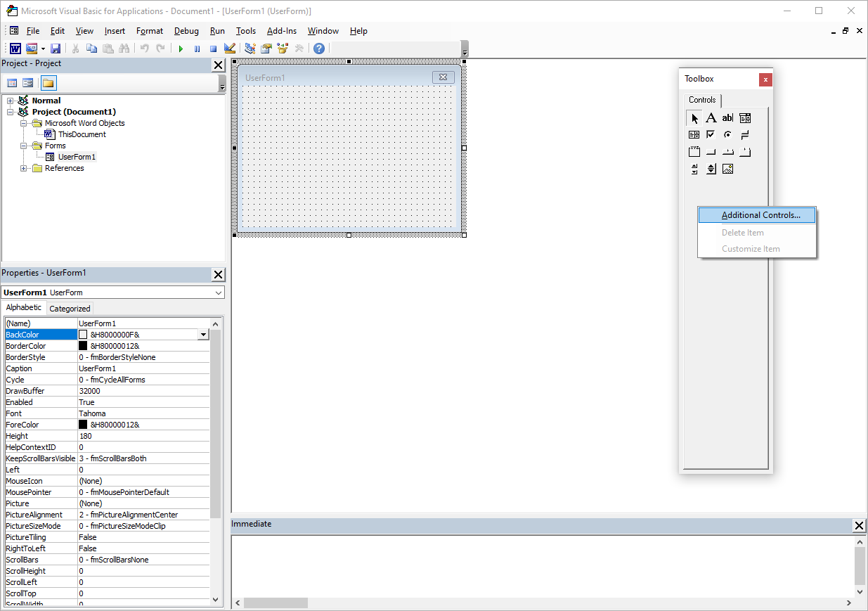This screenshot has width=868, height=611.
Task: Open the Help question mark icon
Action: (x=319, y=49)
